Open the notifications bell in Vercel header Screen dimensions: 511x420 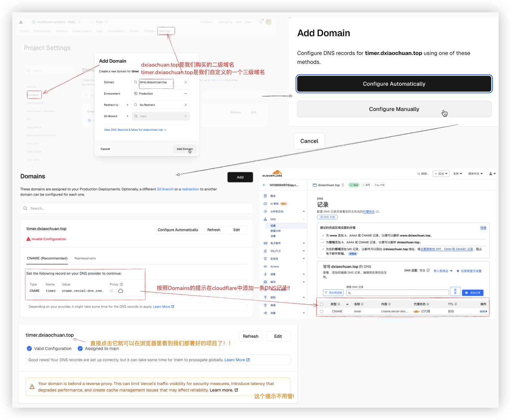260,22
